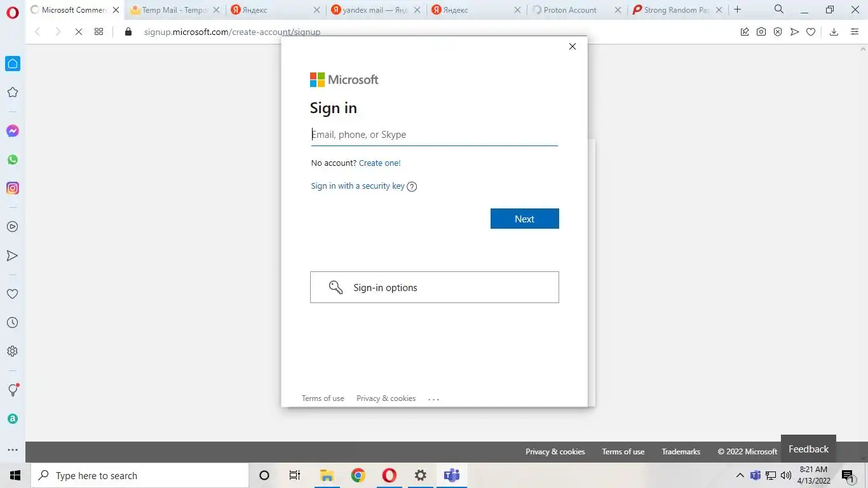Open Chrome from the taskbar
The image size is (868, 488).
tap(358, 475)
